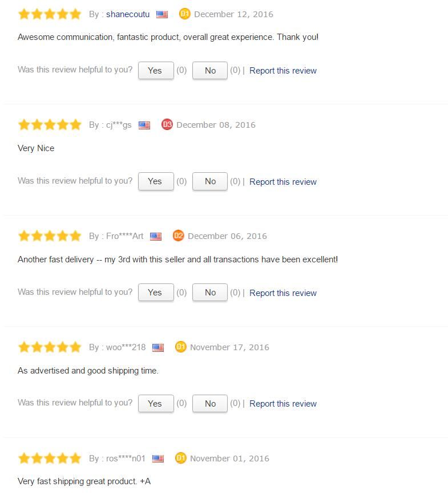
Task: Click the star rating on the Very Nice review
Action: [x=50, y=125]
